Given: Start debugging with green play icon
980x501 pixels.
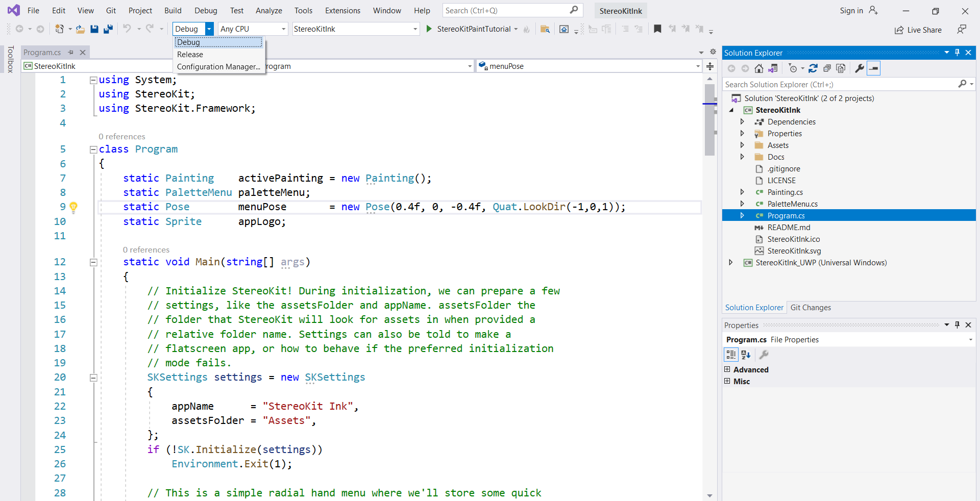Looking at the screenshot, I should click(429, 29).
